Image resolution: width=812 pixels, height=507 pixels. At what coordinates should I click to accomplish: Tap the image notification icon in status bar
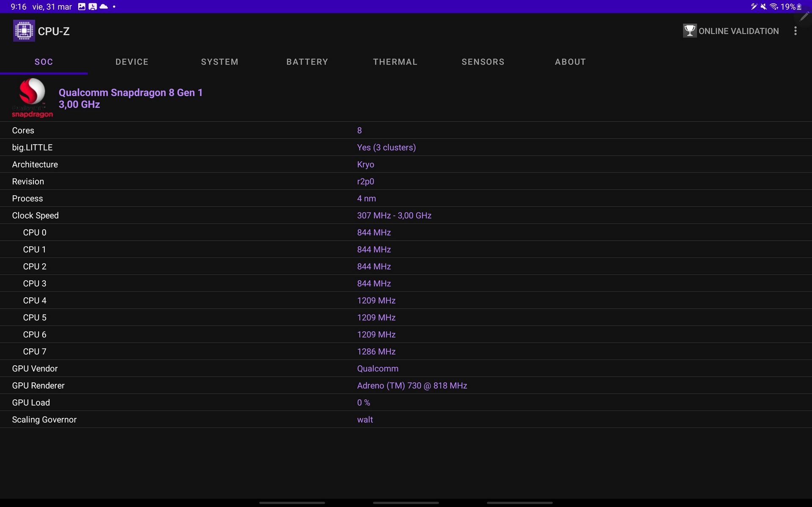tap(82, 7)
